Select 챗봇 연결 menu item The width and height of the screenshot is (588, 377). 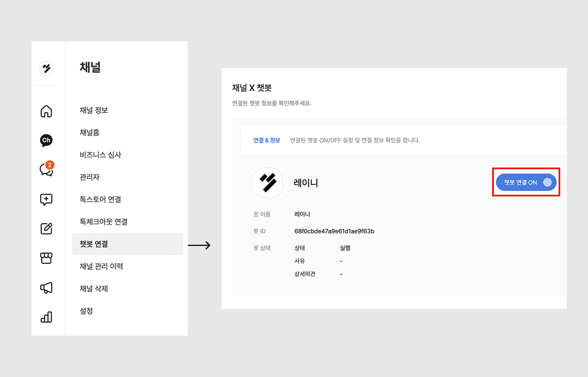click(x=127, y=244)
